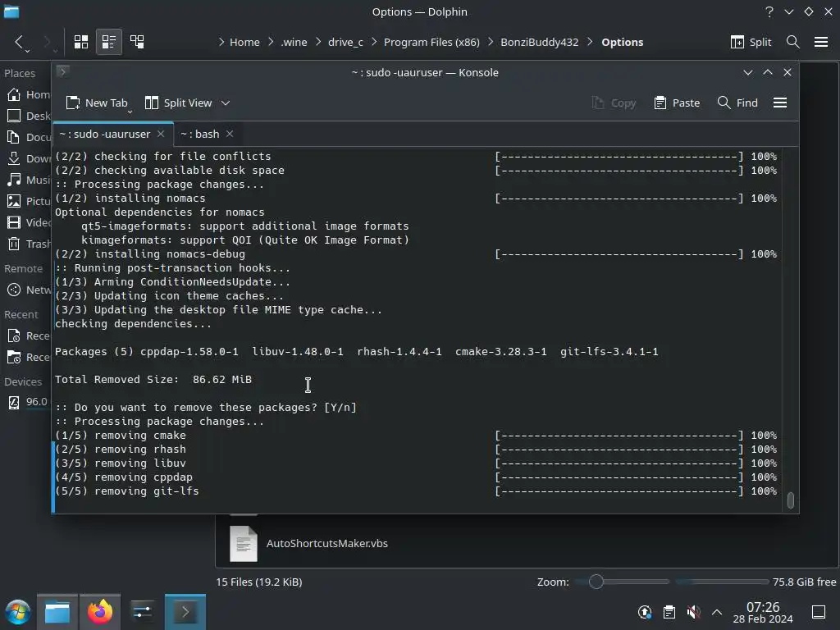Navigate to BonziBuddy432 breadcrumb

point(539,42)
